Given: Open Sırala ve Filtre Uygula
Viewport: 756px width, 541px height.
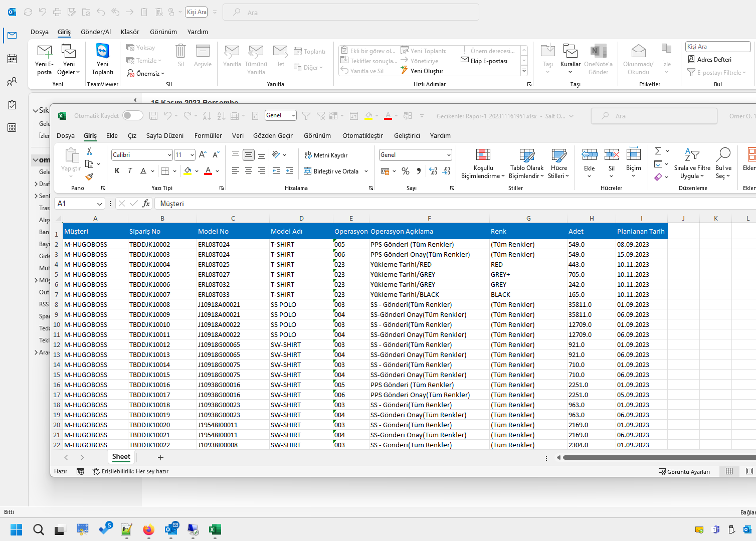Looking at the screenshot, I should (x=692, y=163).
